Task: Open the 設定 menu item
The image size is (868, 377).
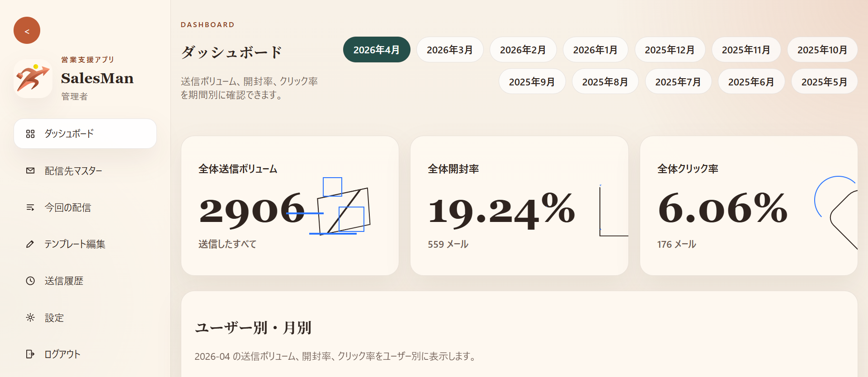Action: coord(85,318)
